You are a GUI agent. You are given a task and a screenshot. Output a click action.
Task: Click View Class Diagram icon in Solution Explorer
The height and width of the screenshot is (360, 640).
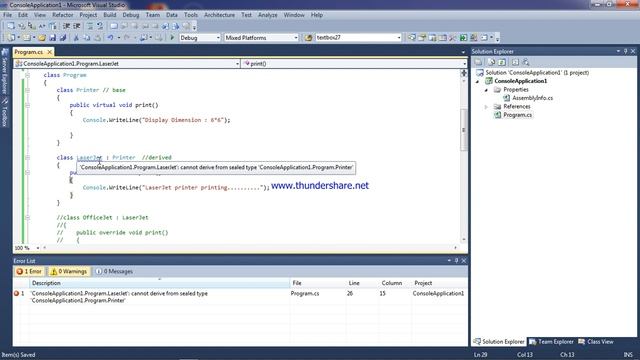[526, 62]
